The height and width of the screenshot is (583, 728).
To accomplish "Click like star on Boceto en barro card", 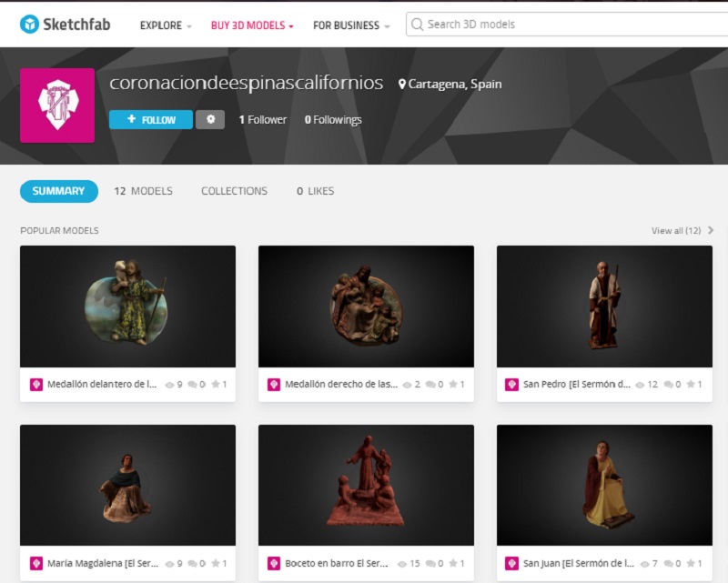I will (x=453, y=563).
